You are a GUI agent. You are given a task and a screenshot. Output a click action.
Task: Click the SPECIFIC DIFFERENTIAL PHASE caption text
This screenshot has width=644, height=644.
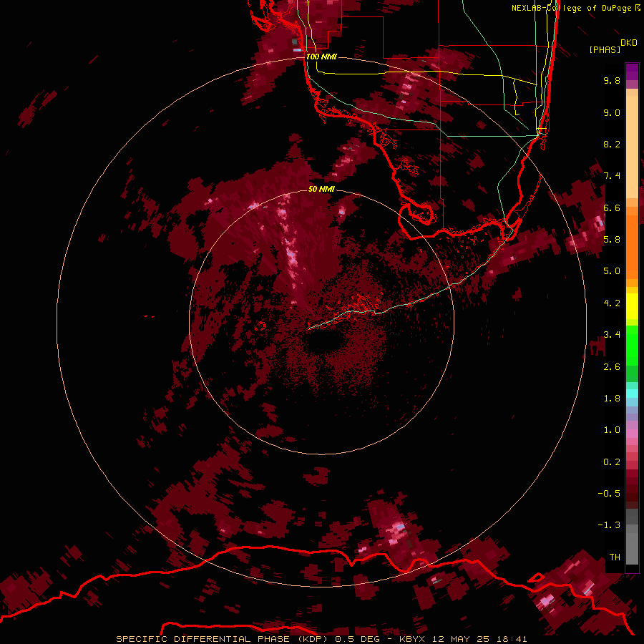pos(204,639)
